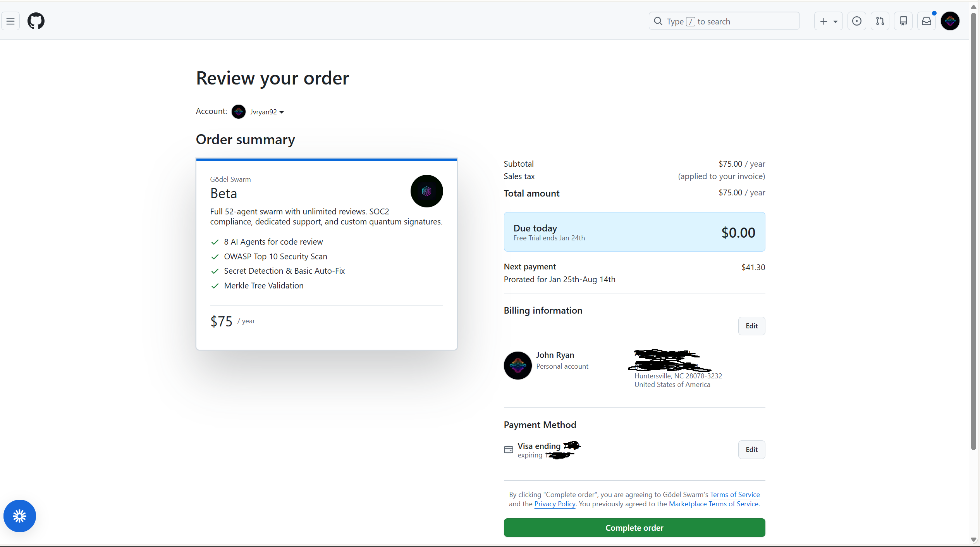Screen dimensions: 980x547
Task: Open the pull requests icon
Action: [880, 21]
